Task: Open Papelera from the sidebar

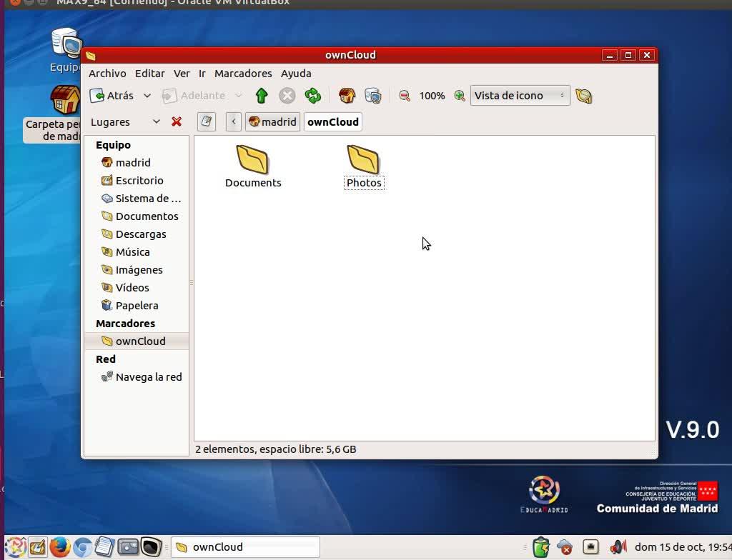Action: (137, 306)
